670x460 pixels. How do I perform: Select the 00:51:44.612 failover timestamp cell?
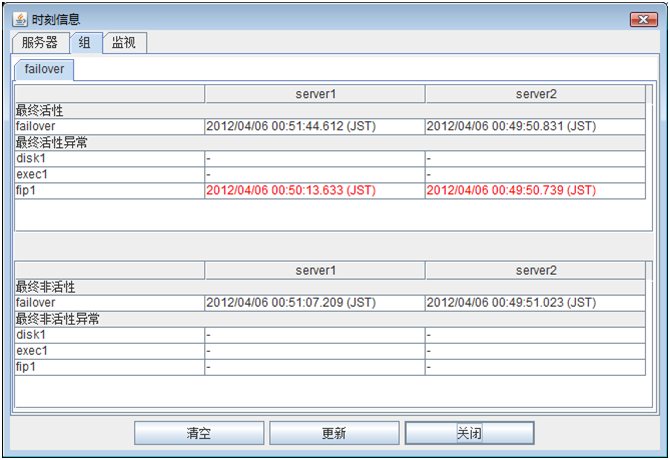pos(290,126)
